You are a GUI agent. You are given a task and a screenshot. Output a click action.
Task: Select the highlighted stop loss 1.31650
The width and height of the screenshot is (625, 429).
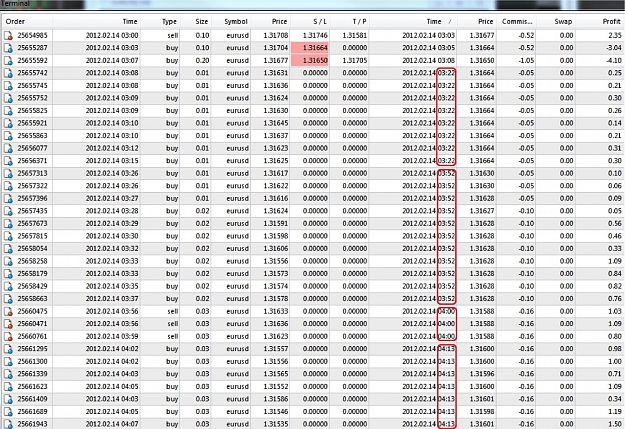click(x=310, y=61)
